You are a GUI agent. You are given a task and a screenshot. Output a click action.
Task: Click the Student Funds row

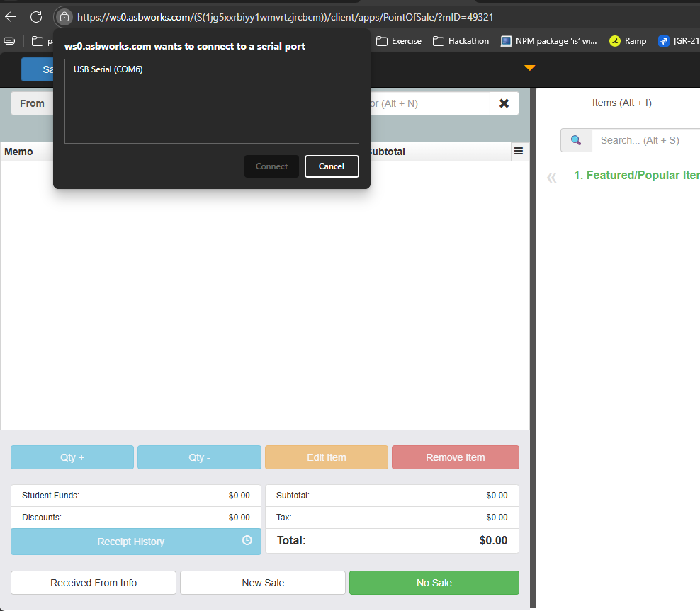[x=136, y=496]
